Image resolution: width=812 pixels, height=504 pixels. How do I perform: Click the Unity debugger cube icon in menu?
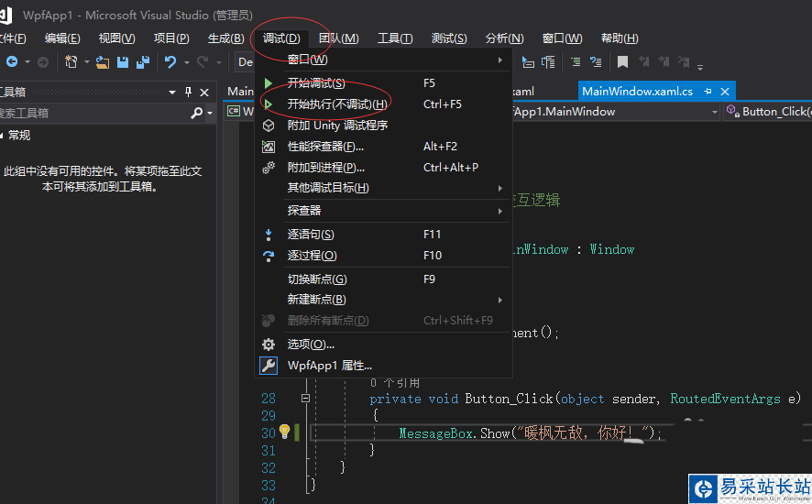pos(269,126)
